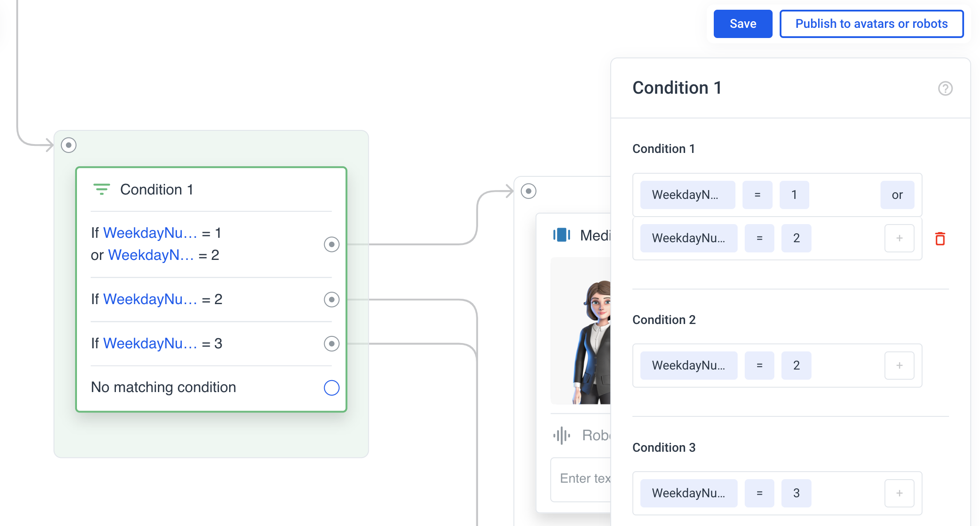Viewport: 980px width, 526px height.
Task: Click the Media node icon
Action: click(x=562, y=235)
